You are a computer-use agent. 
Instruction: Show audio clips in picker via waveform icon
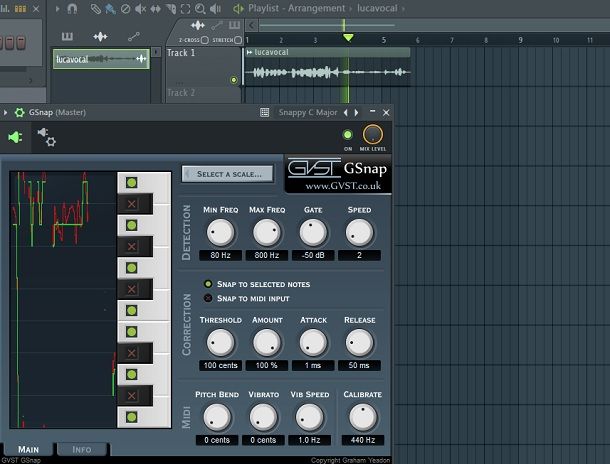pyautogui.click(x=100, y=37)
